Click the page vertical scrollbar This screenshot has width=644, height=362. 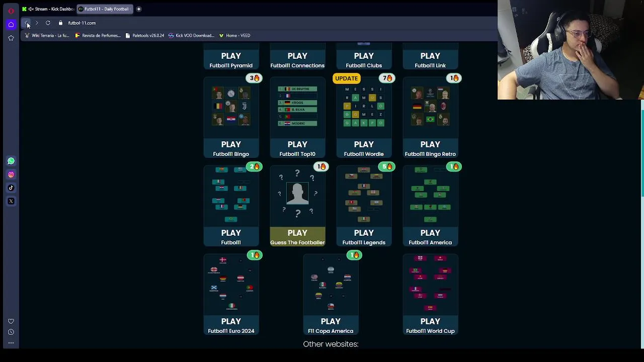click(x=642, y=152)
